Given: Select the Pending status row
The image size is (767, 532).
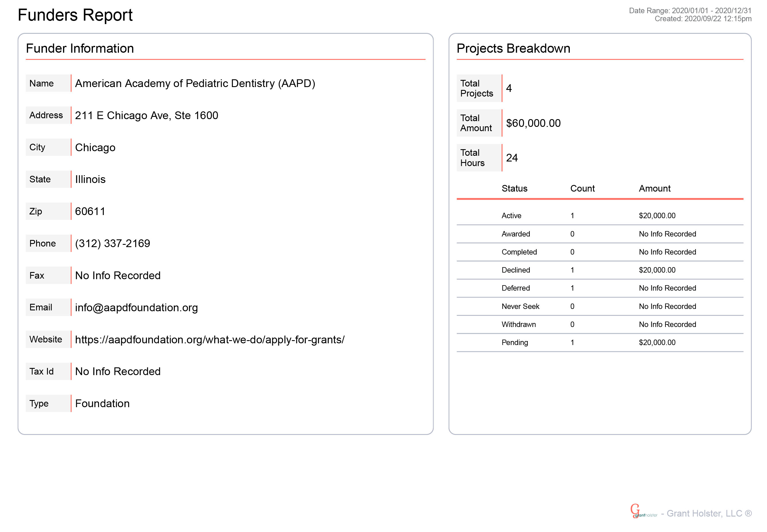Looking at the screenshot, I should click(514, 342).
